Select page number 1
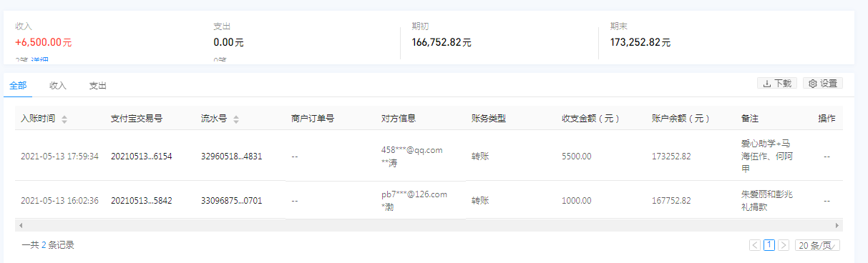Screen dimensions: 868x263 click(x=769, y=245)
